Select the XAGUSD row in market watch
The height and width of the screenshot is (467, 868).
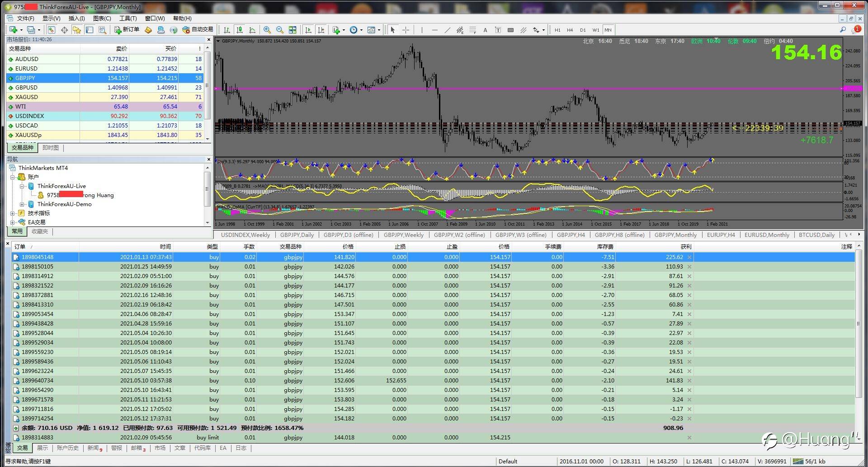pyautogui.click(x=27, y=97)
